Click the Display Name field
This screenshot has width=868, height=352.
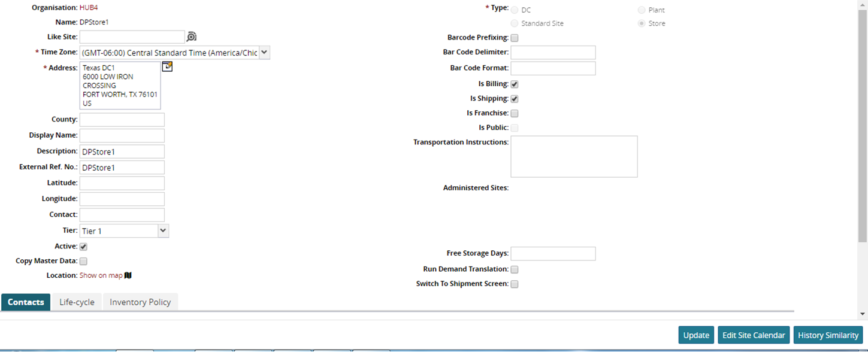(122, 135)
